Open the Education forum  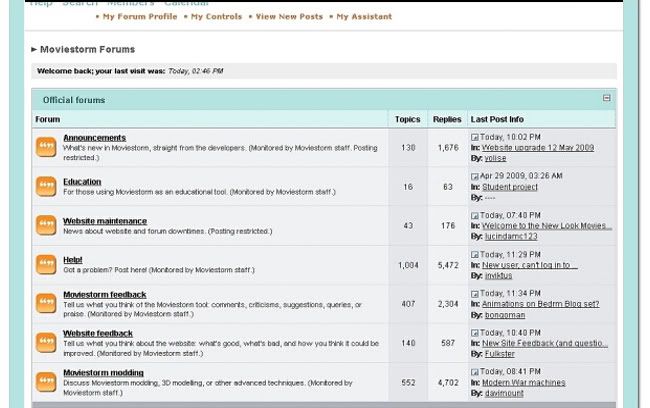pyautogui.click(x=82, y=182)
